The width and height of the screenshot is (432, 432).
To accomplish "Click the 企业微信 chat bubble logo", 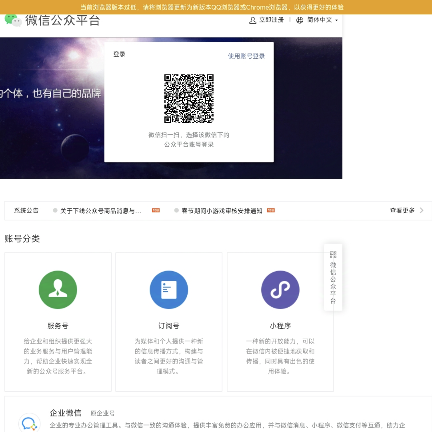I will pyautogui.click(x=29, y=423).
